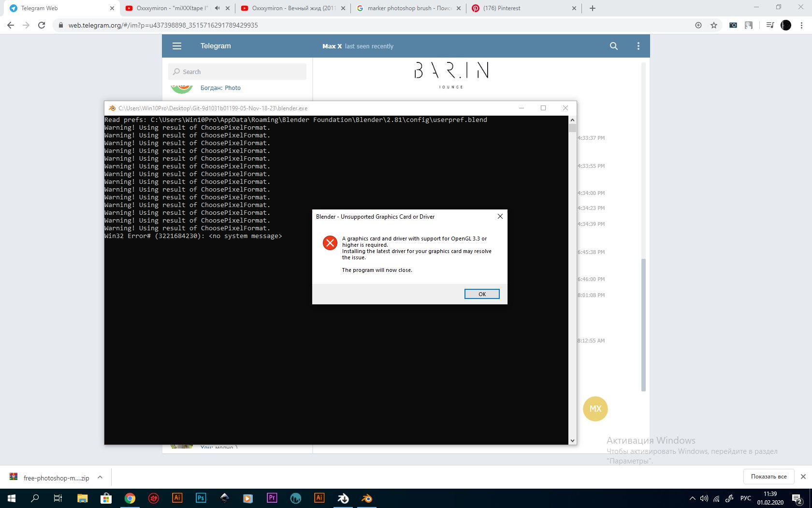Close the Pinterest tab
This screenshot has width=812, height=508.
pyautogui.click(x=574, y=8)
